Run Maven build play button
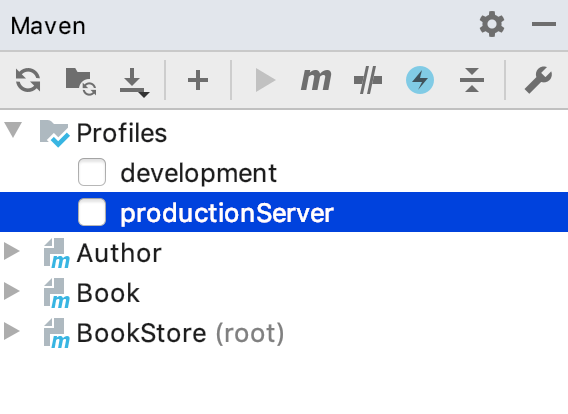Viewport: 568px width, 414px height. [x=265, y=80]
